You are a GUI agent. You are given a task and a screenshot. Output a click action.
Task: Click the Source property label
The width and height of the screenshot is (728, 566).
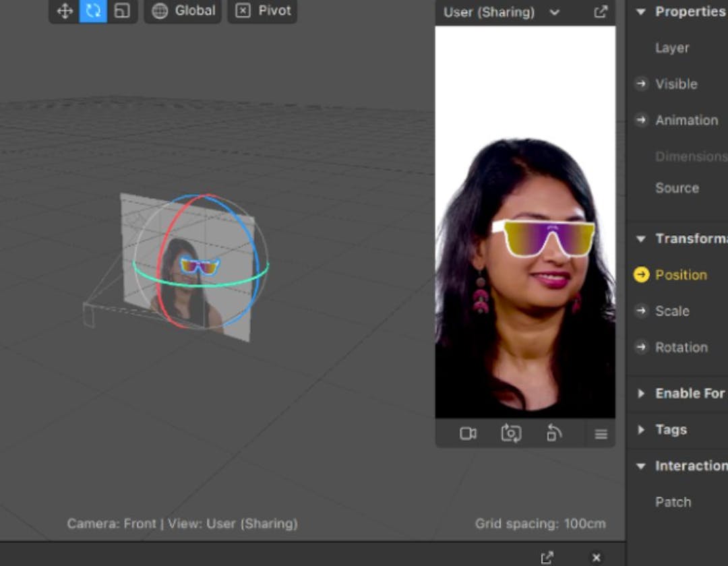pos(677,188)
